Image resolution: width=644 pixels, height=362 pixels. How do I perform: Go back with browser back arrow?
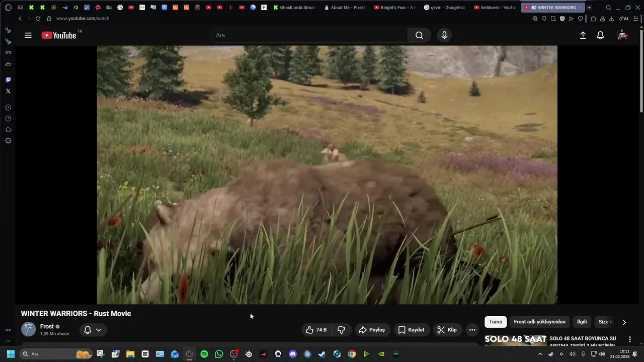tap(20, 19)
